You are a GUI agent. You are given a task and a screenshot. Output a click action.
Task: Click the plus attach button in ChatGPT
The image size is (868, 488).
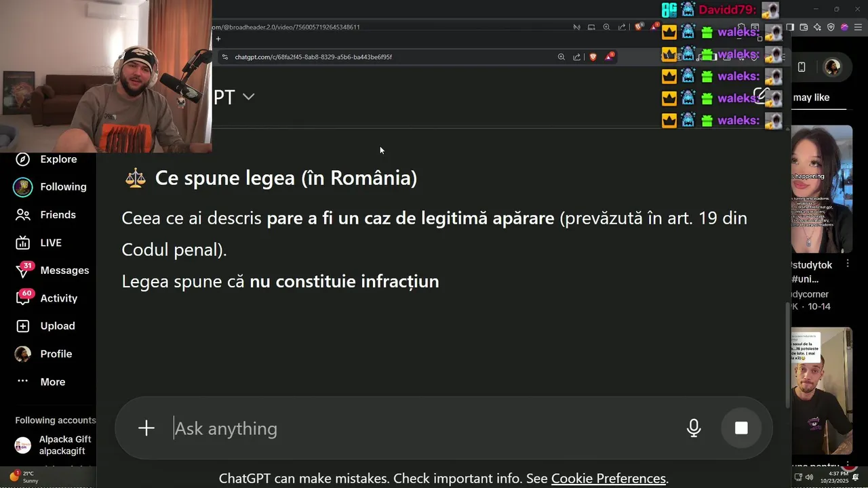pos(146,428)
